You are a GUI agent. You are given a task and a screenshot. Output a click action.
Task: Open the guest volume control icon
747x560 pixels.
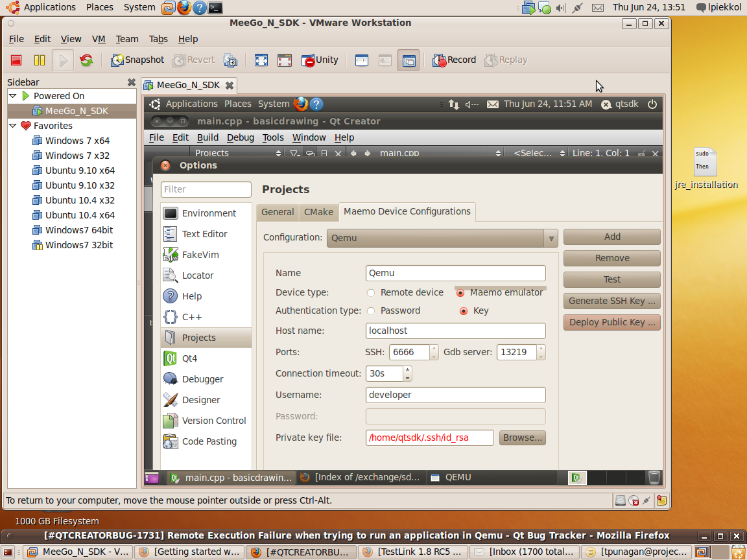[x=471, y=104]
